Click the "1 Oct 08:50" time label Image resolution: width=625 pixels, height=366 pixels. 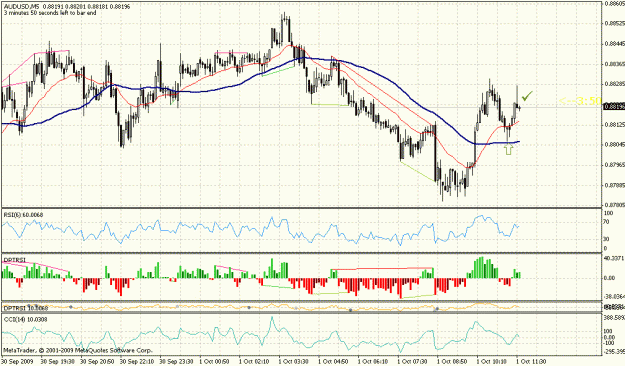coord(452,362)
